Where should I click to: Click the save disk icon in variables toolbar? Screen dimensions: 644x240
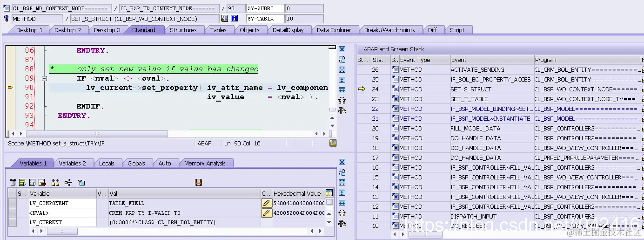pos(199,182)
